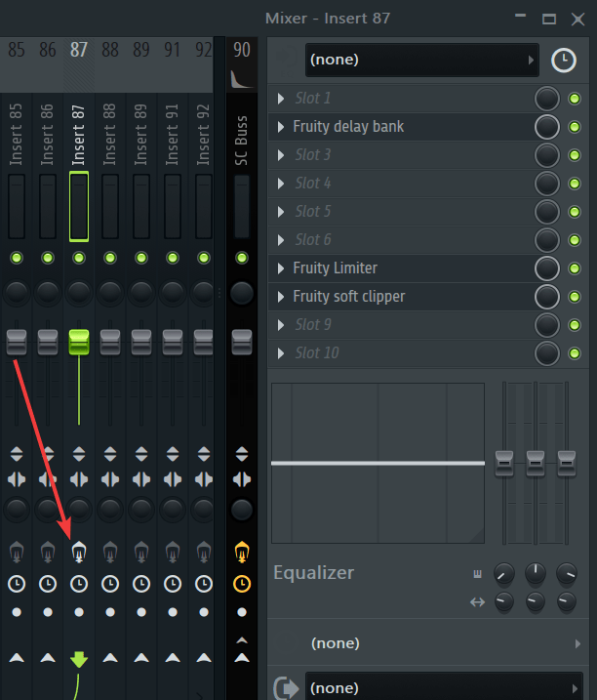This screenshot has width=597, height=700.
Task: Swap left/right channels on Insert 87
Action: [x=79, y=479]
